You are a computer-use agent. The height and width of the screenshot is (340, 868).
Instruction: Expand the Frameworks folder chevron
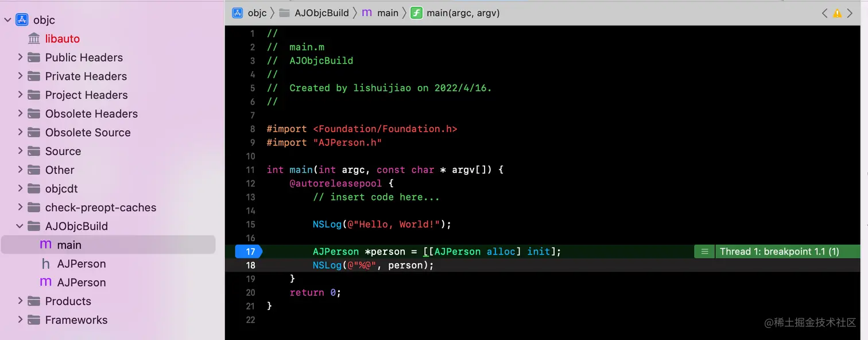[x=20, y=320]
